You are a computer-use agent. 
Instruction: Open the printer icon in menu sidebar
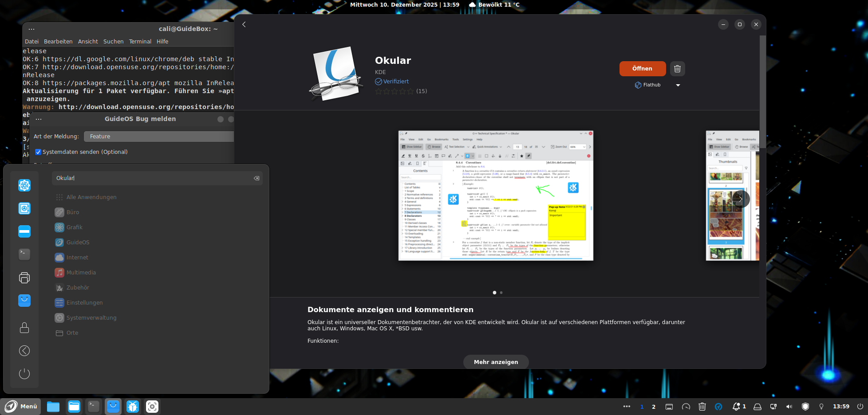pyautogui.click(x=24, y=278)
